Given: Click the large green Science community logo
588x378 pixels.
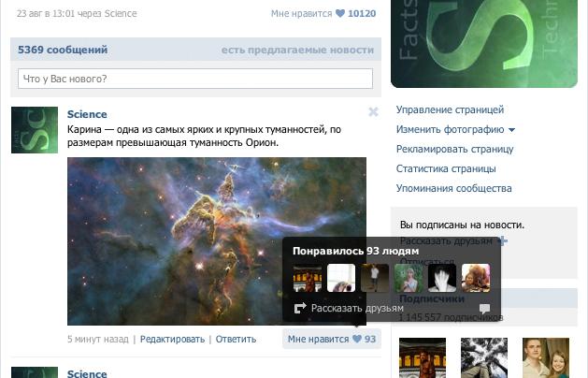Looking at the screenshot, I should 484,44.
